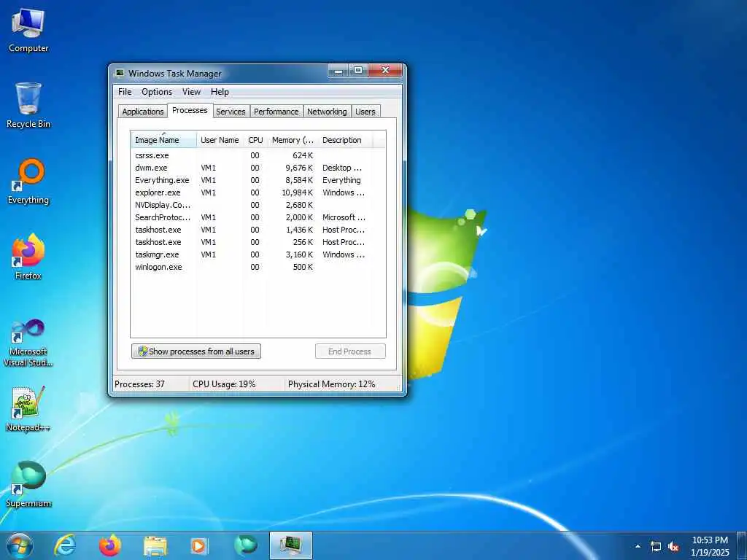This screenshot has height=560, width=747.
Task: Select the Firefox desktop shortcut
Action: pyautogui.click(x=28, y=257)
